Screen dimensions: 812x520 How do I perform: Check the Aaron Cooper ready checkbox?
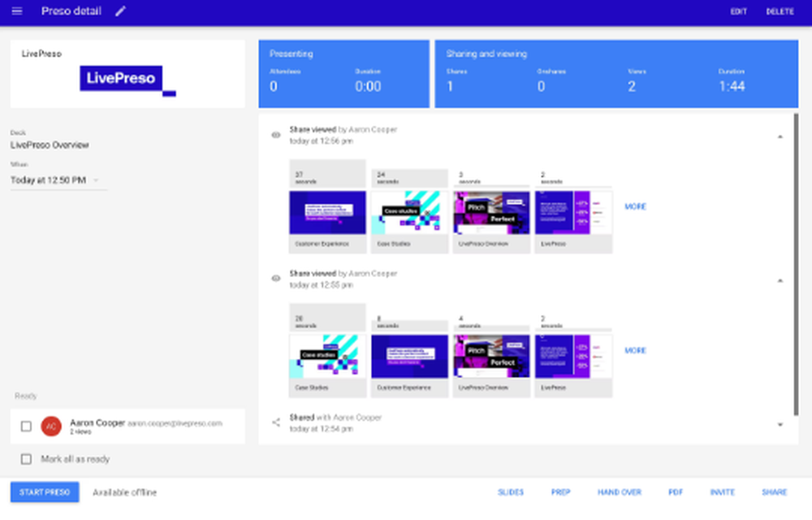[x=26, y=427]
